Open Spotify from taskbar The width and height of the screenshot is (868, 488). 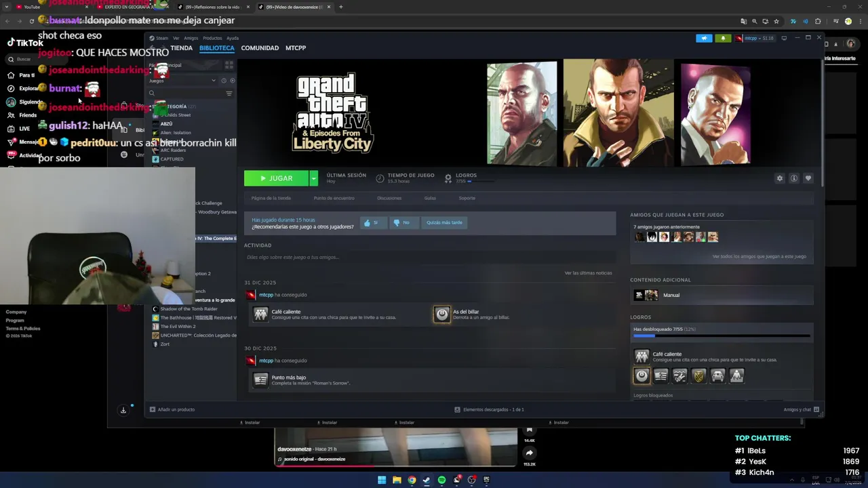point(441,480)
